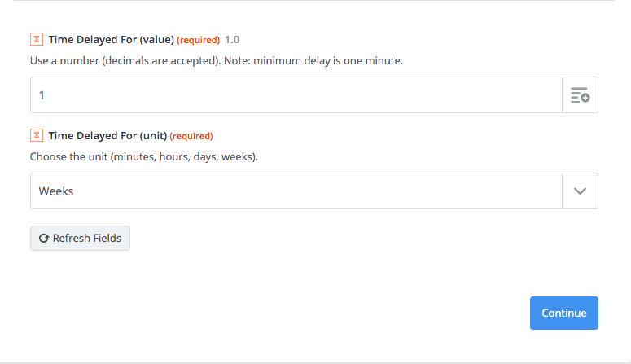Click the hourglass icon beside Time Delayed For (unit)
The width and height of the screenshot is (631, 364).
click(36, 135)
